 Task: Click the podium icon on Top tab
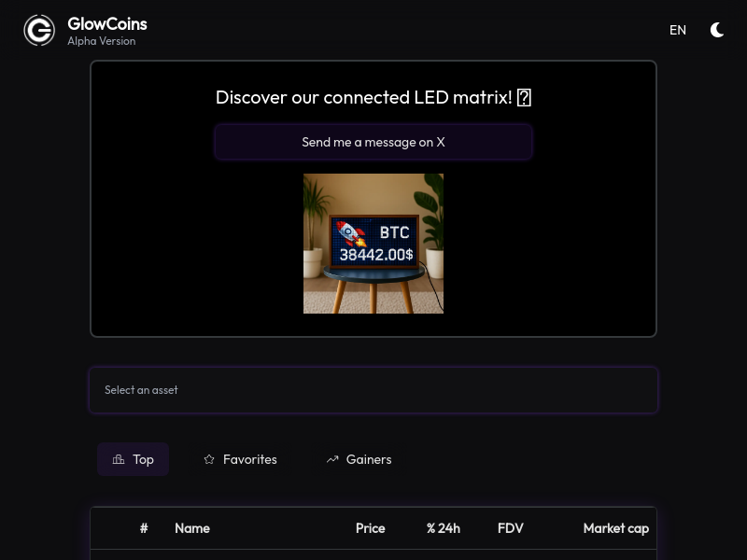pyautogui.click(x=119, y=459)
